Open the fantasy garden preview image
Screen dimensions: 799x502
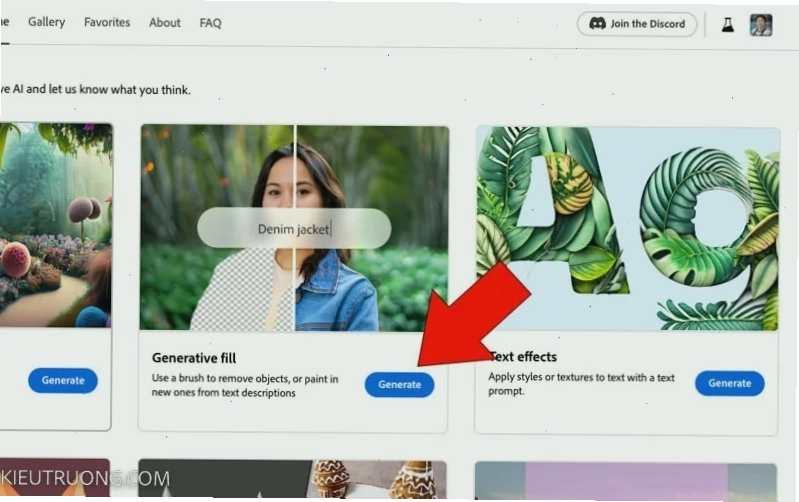[56, 225]
